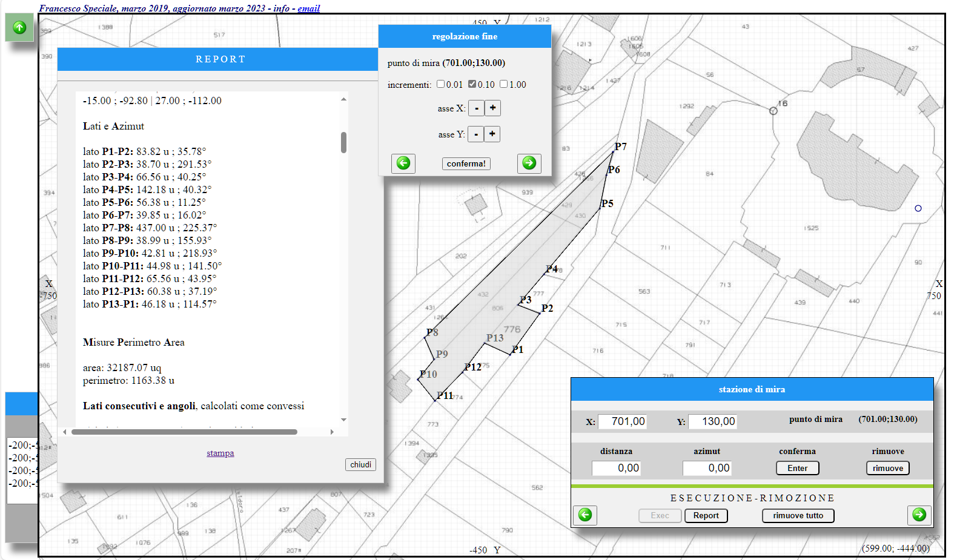Click the lato P13-P1 row in report
The width and height of the screenshot is (957, 560).
[x=150, y=304]
